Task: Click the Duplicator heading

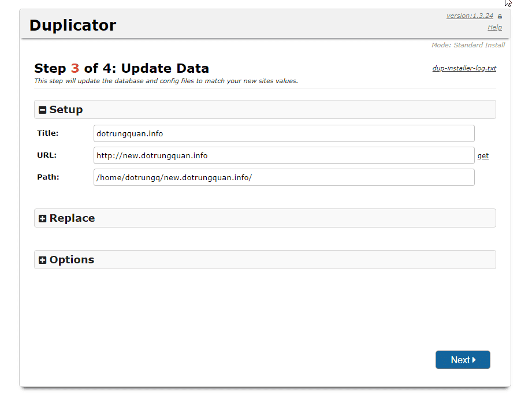Action: tap(72, 25)
